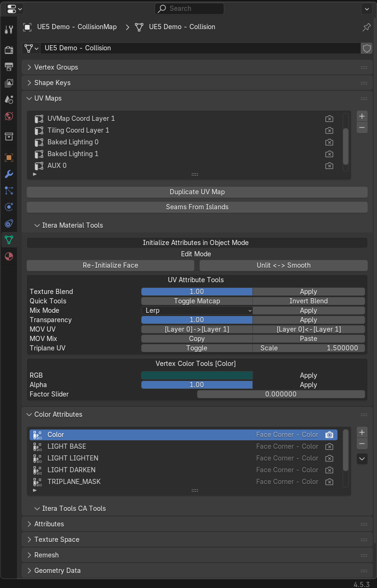Click the Duplicate UV Map button
The width and height of the screenshot is (377, 588).
[x=197, y=192]
